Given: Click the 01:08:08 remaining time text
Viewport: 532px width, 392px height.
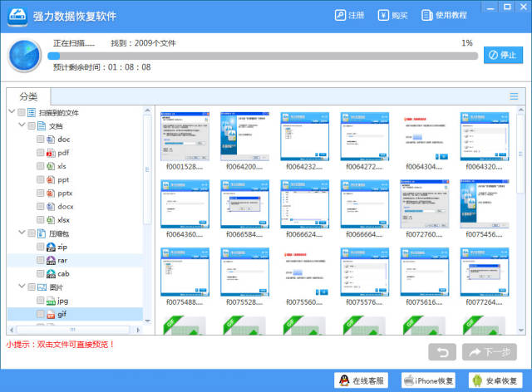Looking at the screenshot, I should [x=130, y=67].
